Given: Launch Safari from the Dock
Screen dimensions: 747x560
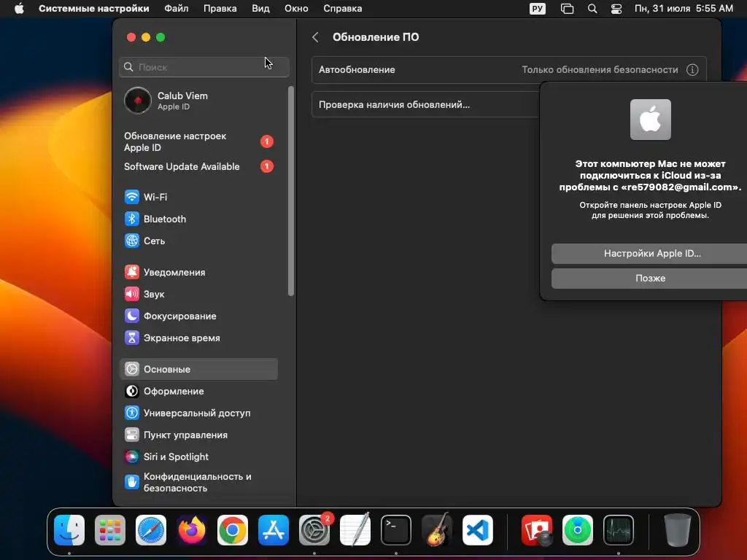Looking at the screenshot, I should click(x=151, y=530).
